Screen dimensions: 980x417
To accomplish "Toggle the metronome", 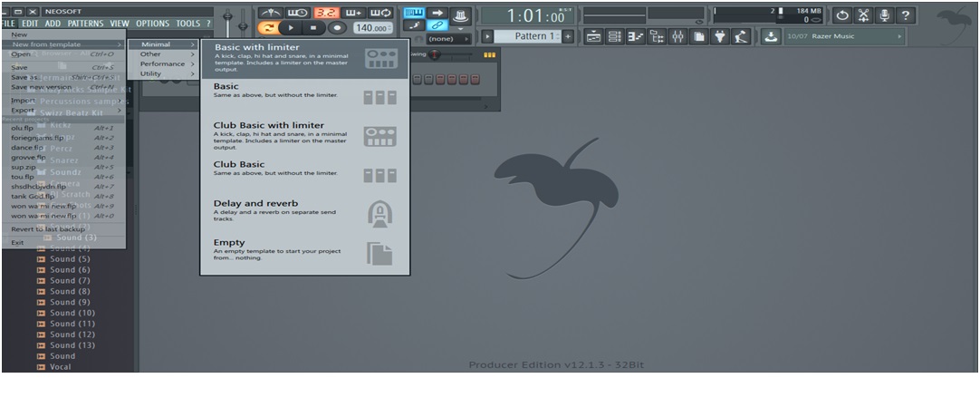I will coord(270,13).
